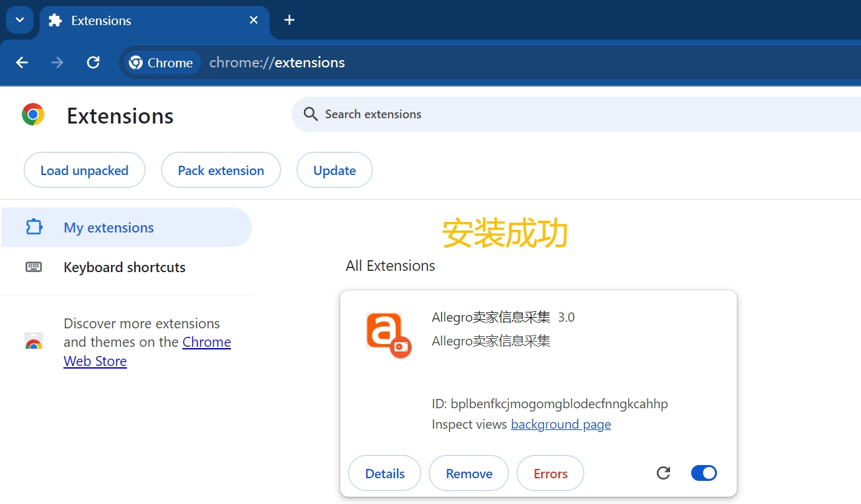This screenshot has width=861, height=504.
Task: Open the Chrome Web Store link
Action: pos(147,351)
